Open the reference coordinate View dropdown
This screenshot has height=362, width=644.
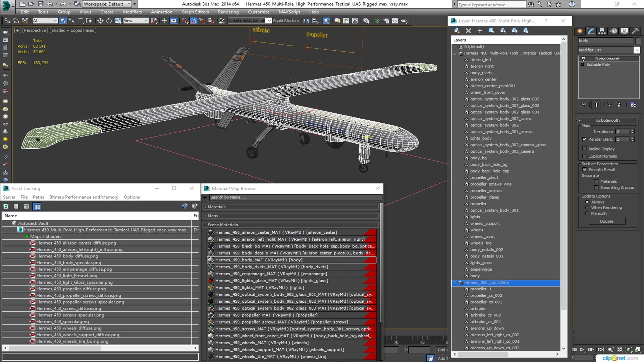click(136, 21)
